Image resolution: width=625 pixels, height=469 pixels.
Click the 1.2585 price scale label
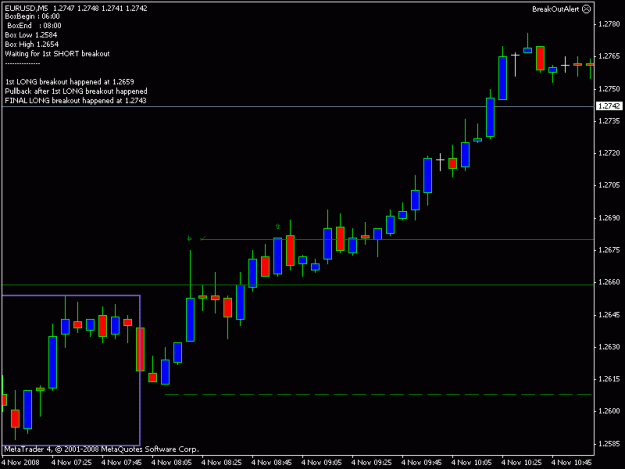[609, 443]
